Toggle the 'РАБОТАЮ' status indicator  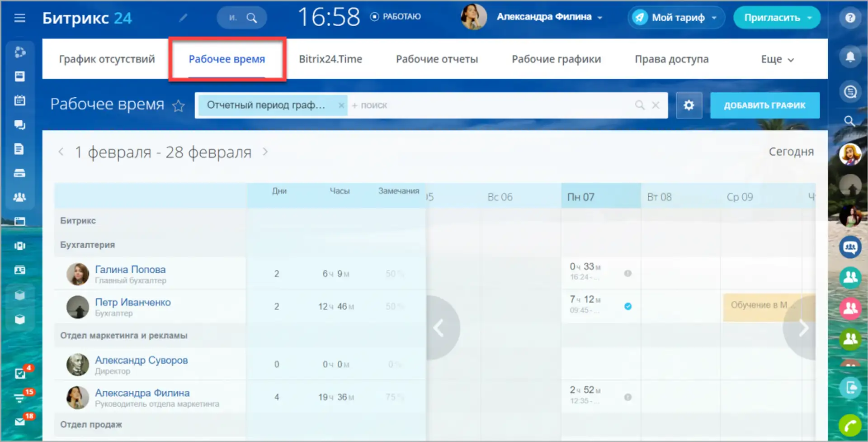(x=395, y=16)
